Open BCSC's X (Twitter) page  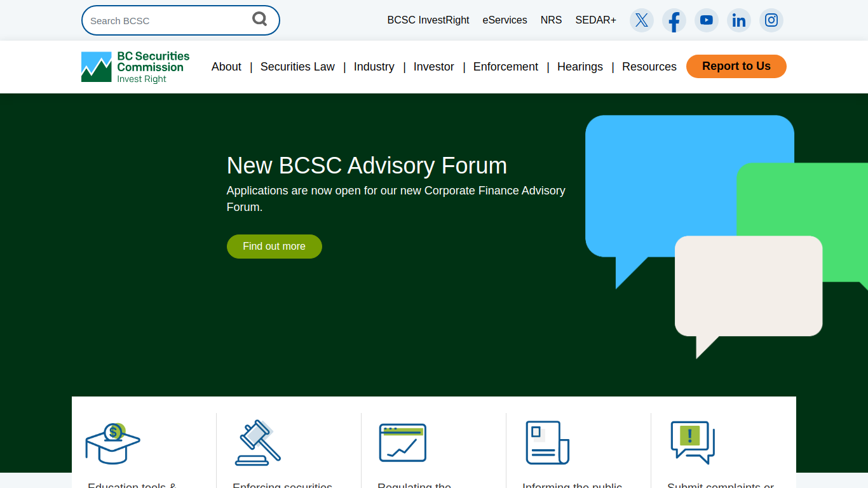pos(642,20)
